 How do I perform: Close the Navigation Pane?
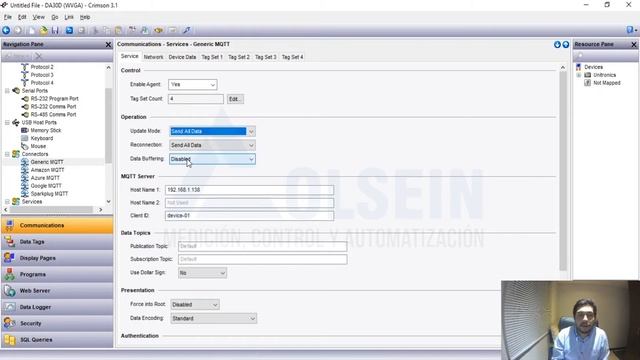(108, 44)
